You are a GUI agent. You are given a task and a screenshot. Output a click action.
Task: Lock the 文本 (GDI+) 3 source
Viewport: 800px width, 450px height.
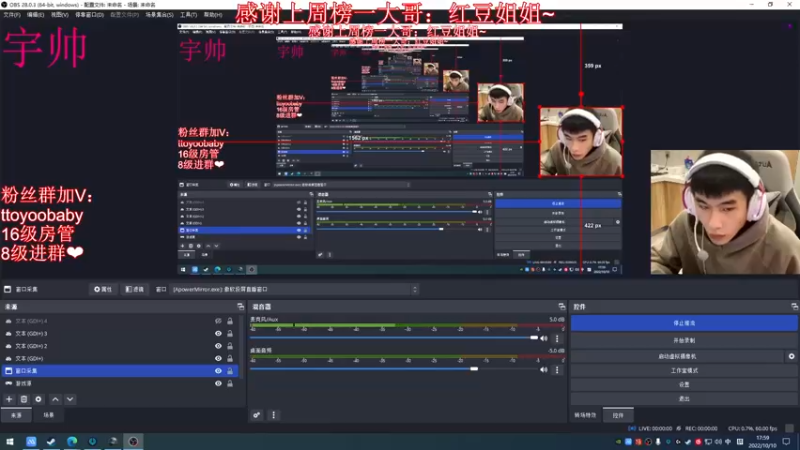coord(230,333)
